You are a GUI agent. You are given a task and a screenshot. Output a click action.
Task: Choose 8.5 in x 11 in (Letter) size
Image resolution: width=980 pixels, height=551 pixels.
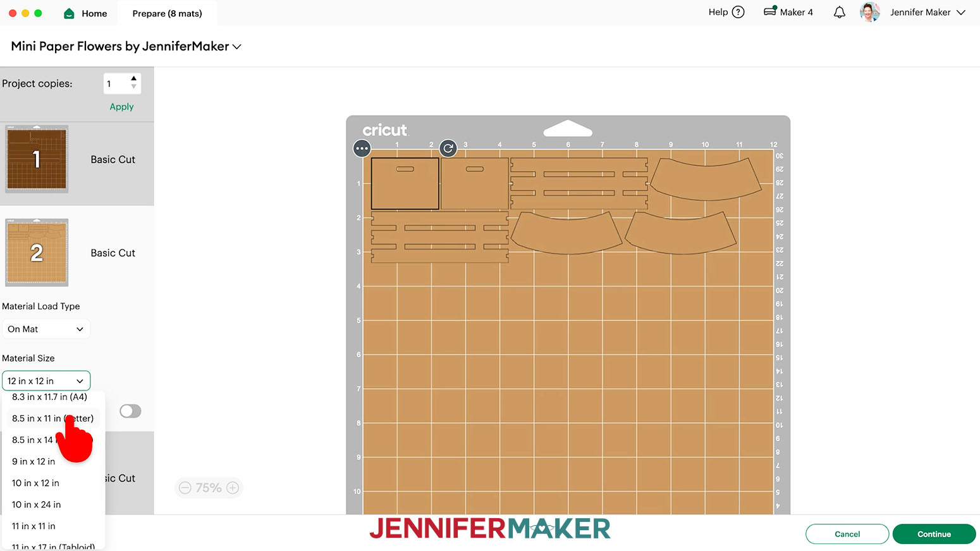coord(52,418)
